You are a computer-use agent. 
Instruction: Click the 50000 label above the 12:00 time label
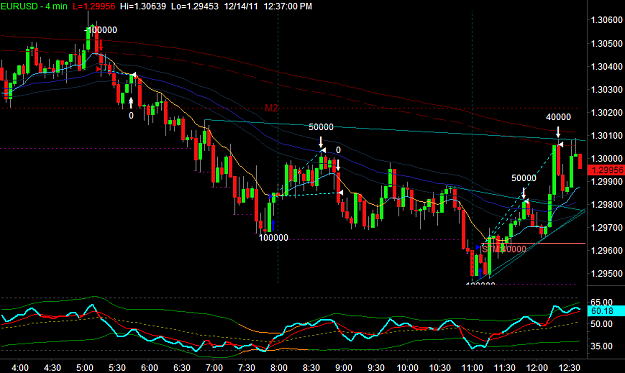(524, 178)
